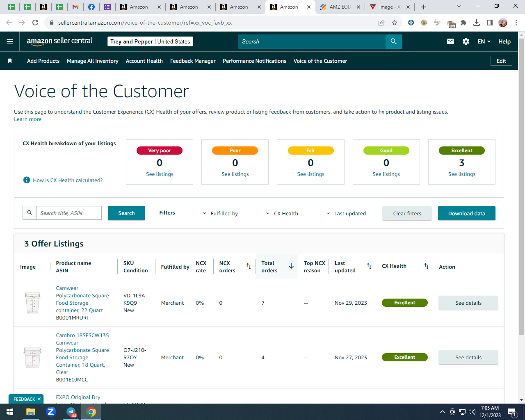Bookmark this page with the star icon
The width and height of the screenshot is (525, 420).
(395, 23)
